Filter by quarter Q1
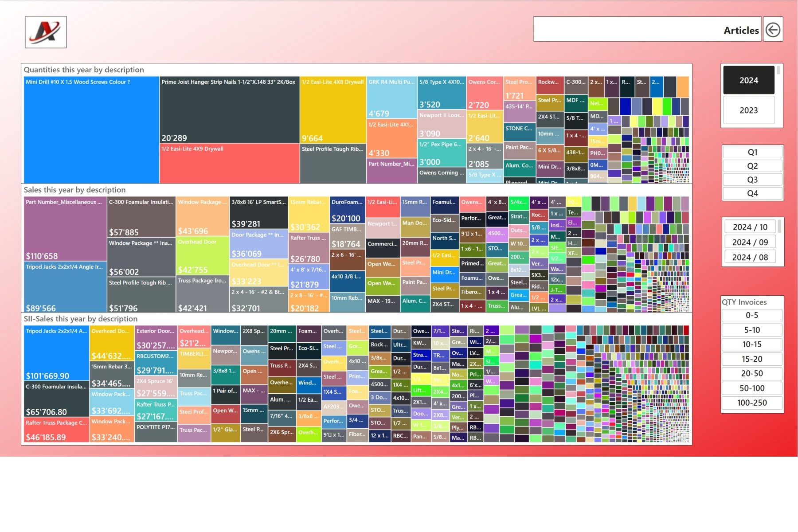Viewport: 798px width, 532px height. [x=752, y=152]
